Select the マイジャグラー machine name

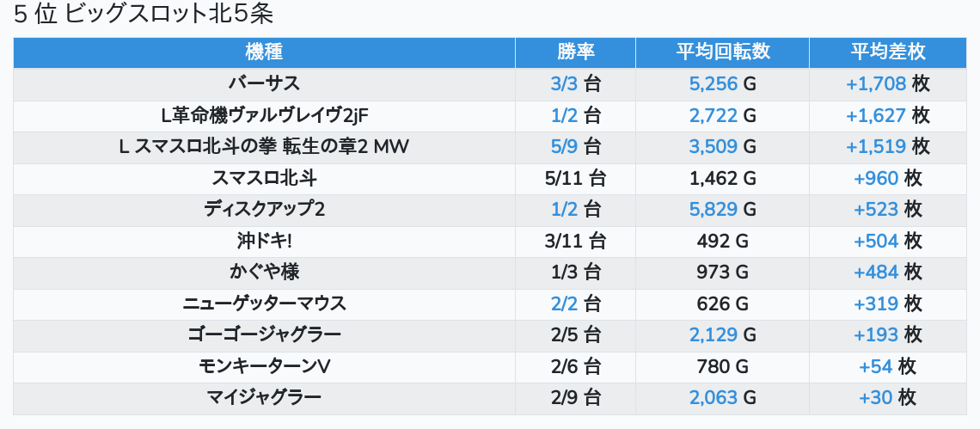[264, 397]
